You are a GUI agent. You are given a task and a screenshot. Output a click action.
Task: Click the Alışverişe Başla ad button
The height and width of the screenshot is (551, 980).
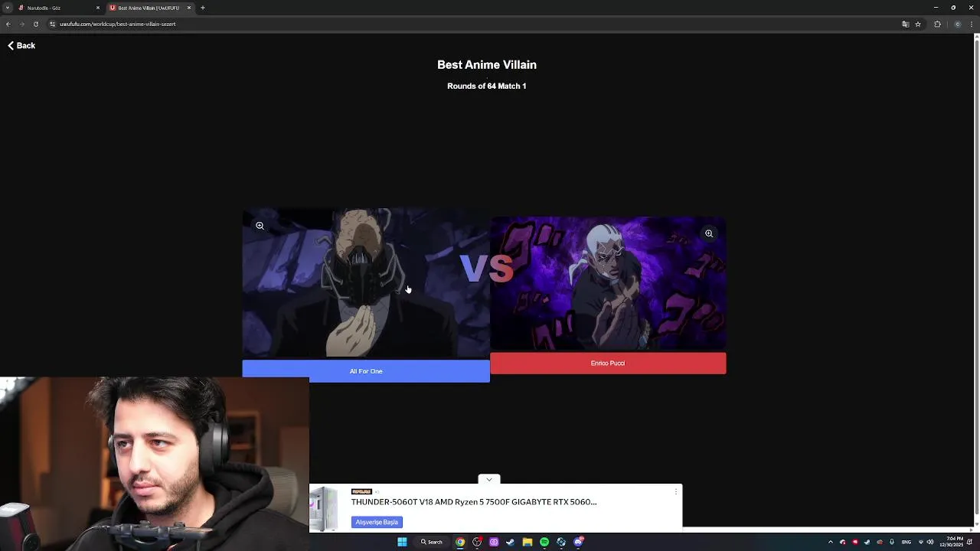[x=377, y=522]
